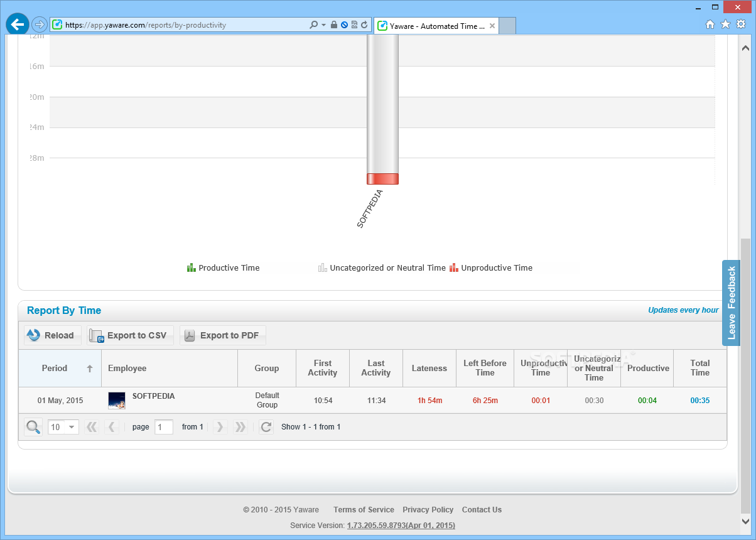
Task: Click the Lateness column header
Action: 429,368
